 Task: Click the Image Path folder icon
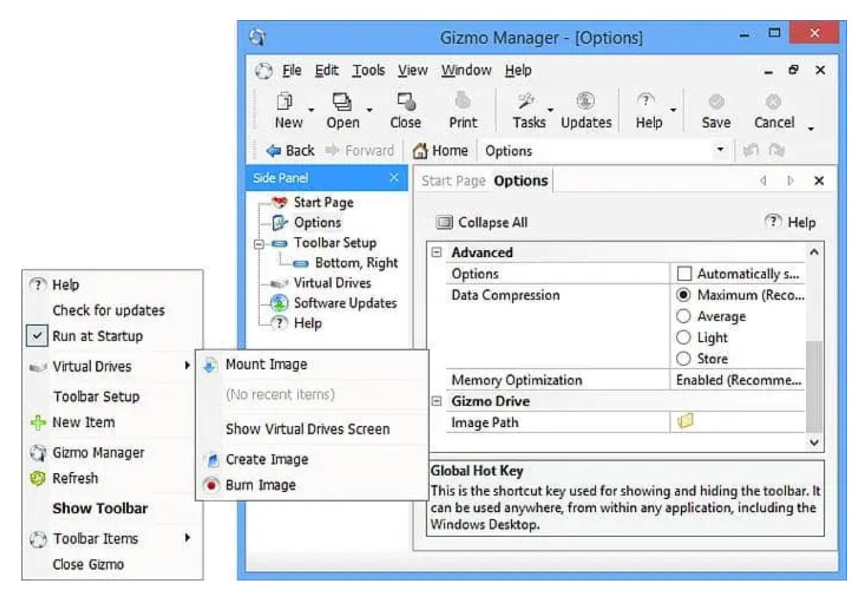pyautogui.click(x=685, y=422)
